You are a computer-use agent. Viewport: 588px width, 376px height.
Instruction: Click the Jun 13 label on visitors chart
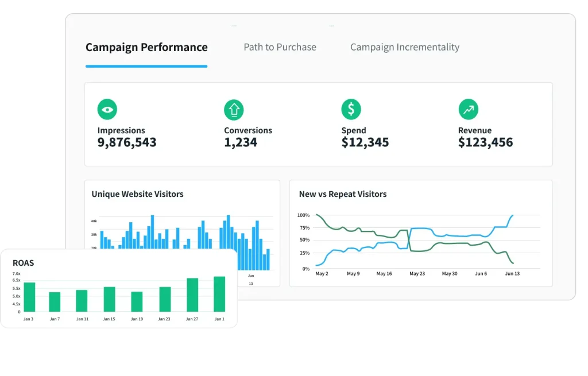pos(513,274)
